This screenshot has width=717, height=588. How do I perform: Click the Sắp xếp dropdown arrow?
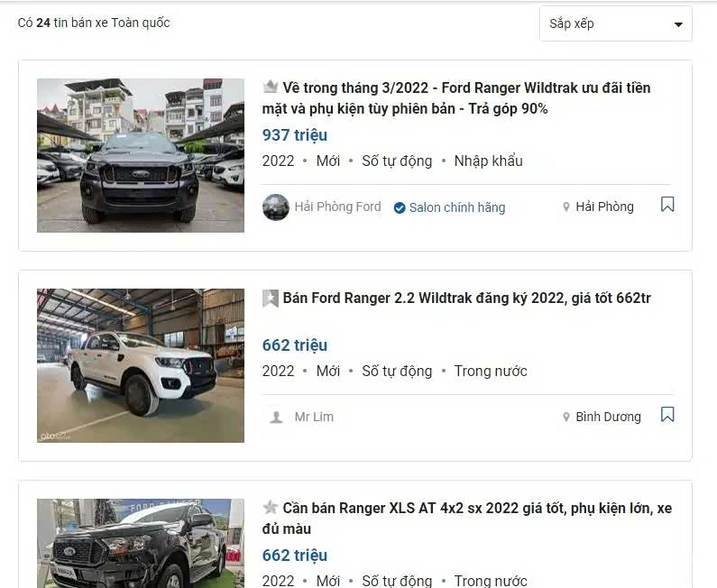click(x=678, y=24)
